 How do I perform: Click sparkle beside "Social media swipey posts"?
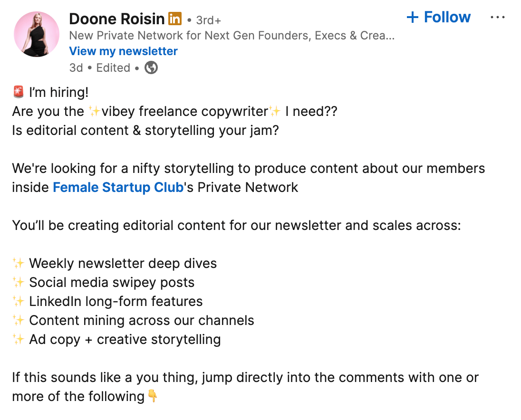click(x=19, y=282)
